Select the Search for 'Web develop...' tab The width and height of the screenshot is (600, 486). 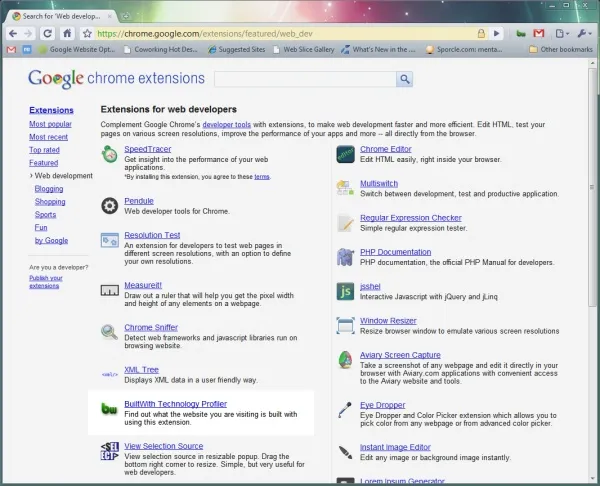pyautogui.click(x=61, y=16)
